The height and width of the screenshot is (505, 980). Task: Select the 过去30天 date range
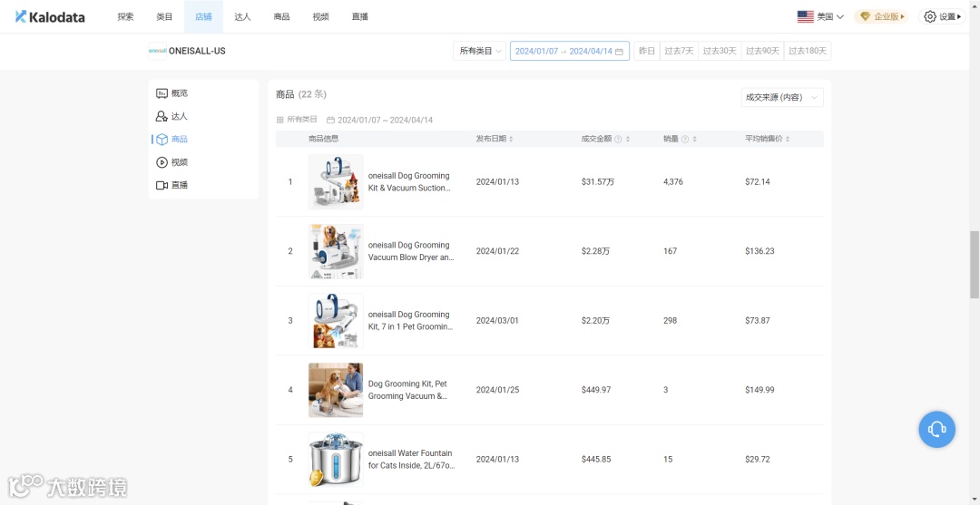pyautogui.click(x=720, y=51)
